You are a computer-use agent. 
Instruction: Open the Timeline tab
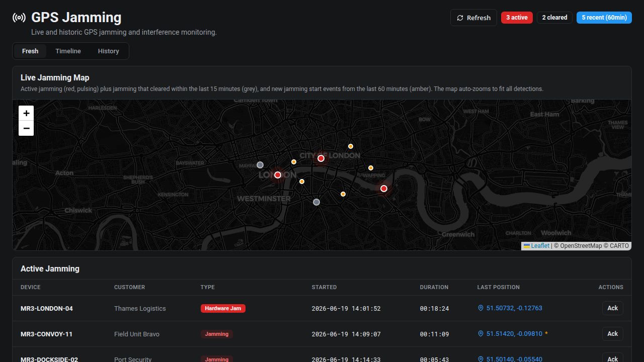(x=68, y=51)
